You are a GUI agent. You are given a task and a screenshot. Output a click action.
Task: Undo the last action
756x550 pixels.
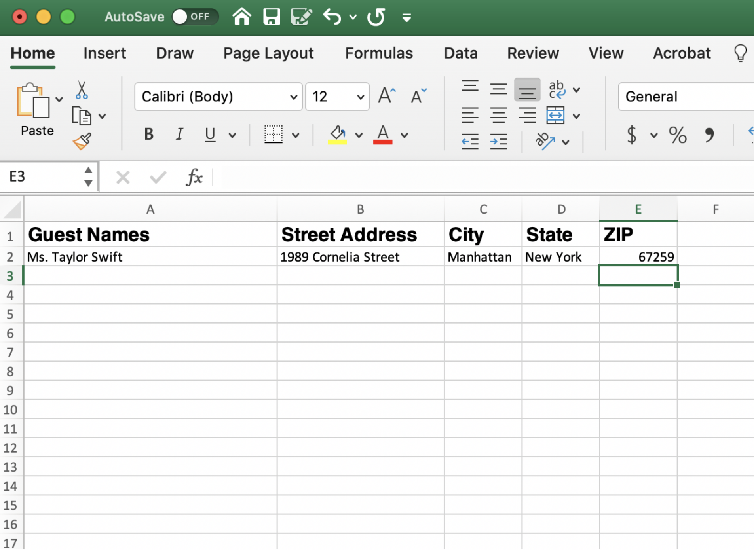pyautogui.click(x=332, y=17)
